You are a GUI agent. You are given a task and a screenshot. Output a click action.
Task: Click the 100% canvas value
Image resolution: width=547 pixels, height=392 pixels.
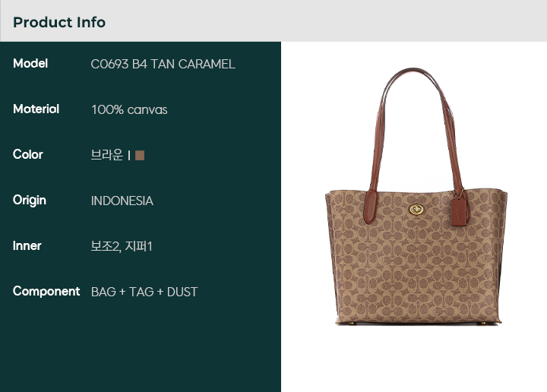point(129,110)
